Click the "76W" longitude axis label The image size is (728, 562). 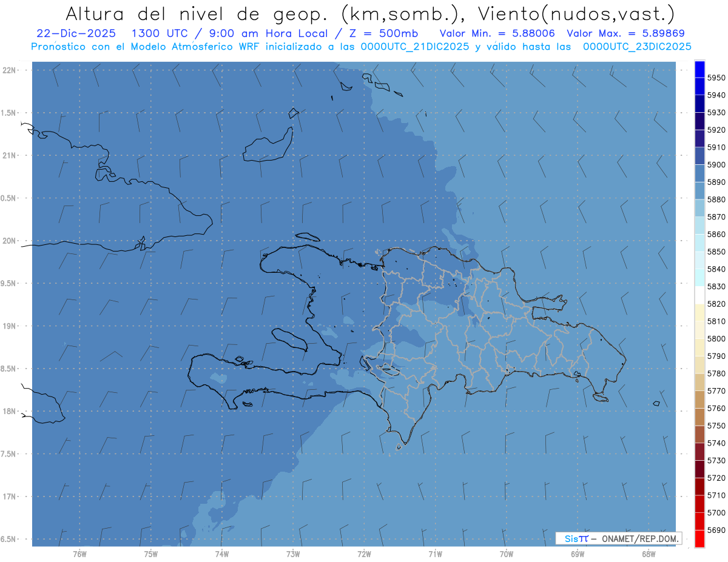pyautogui.click(x=79, y=554)
